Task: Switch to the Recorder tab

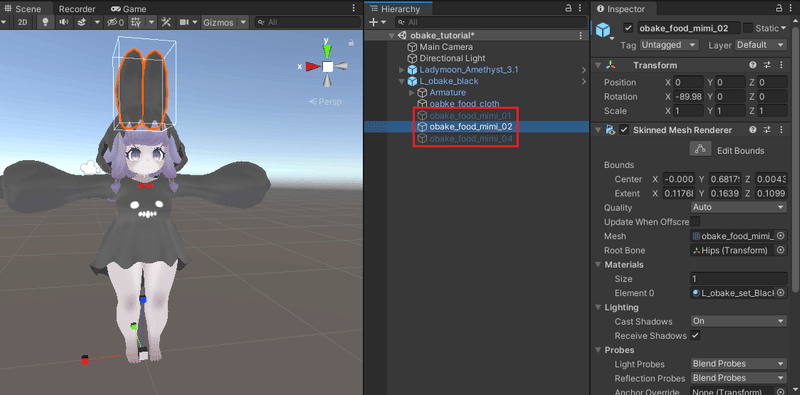Action: coord(77,9)
